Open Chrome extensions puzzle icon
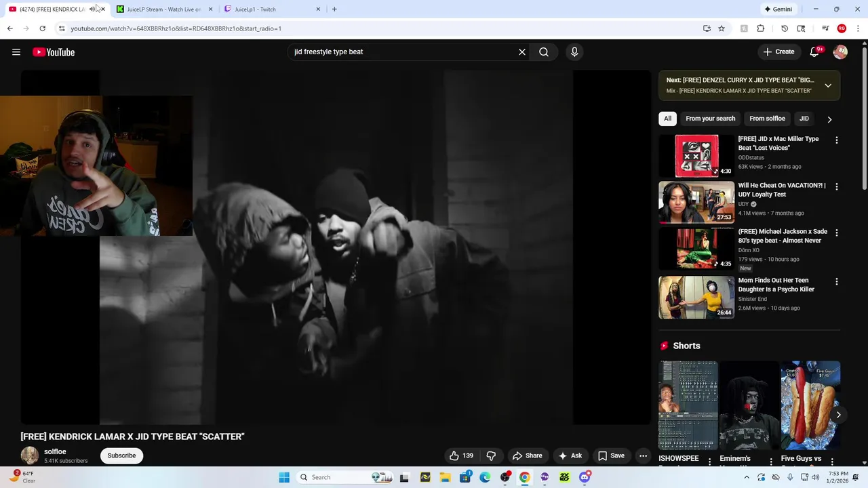Screen dimensions: 868x488 (761, 28)
